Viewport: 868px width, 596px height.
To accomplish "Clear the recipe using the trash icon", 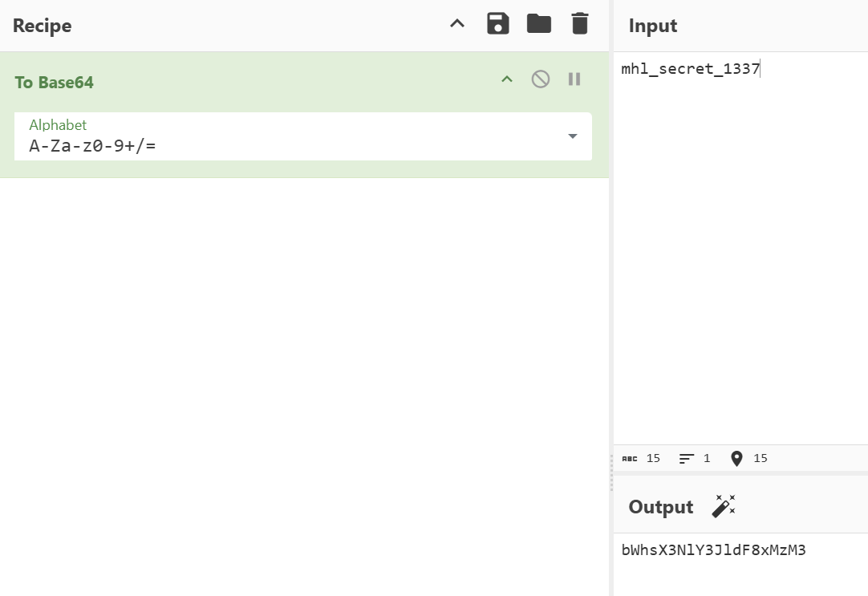I will point(579,23).
